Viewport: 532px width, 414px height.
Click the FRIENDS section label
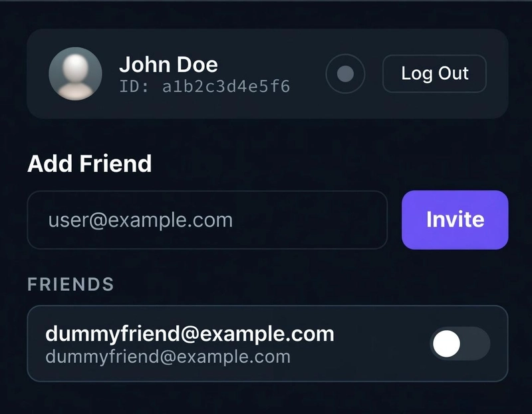pyautogui.click(x=70, y=285)
